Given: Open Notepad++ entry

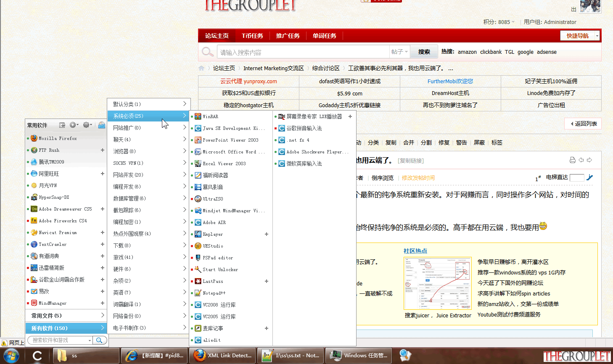Looking at the screenshot, I should [210, 293].
